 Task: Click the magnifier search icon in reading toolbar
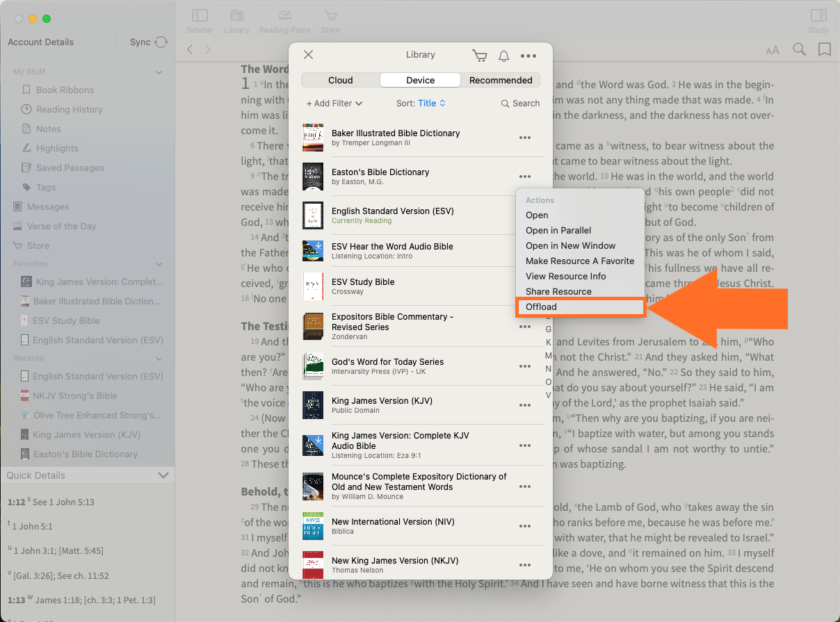[800, 49]
